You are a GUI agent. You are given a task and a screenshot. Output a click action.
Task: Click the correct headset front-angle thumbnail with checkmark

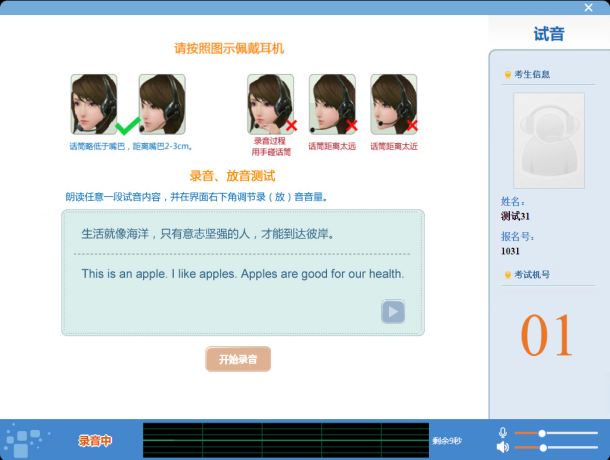pos(94,104)
